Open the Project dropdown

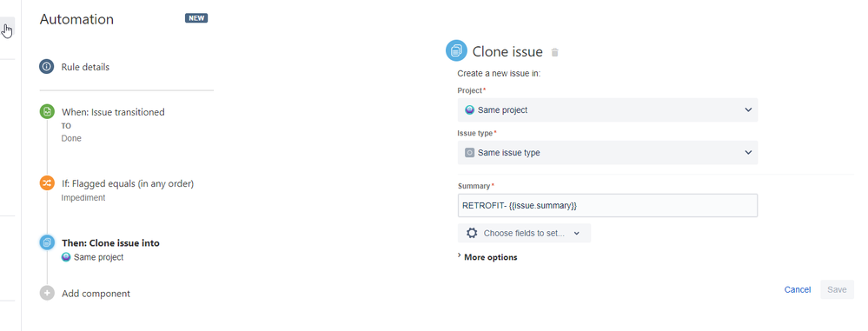[607, 109]
